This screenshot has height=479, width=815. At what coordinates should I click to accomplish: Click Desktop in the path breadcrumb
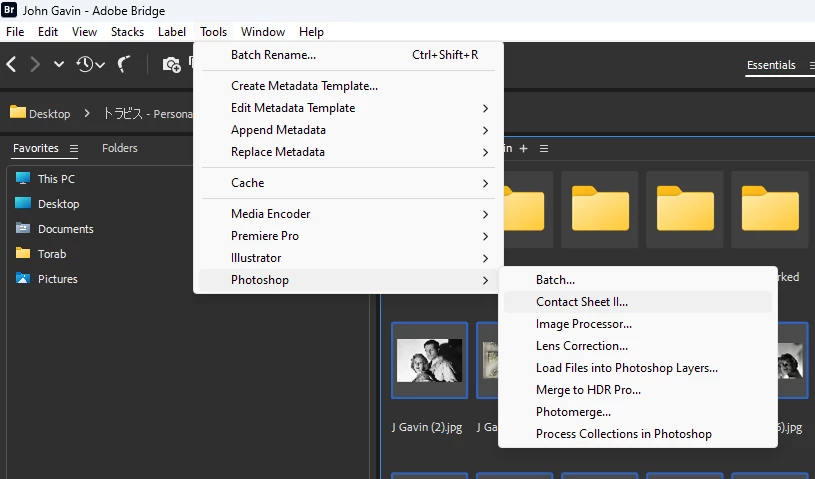[x=41, y=113]
